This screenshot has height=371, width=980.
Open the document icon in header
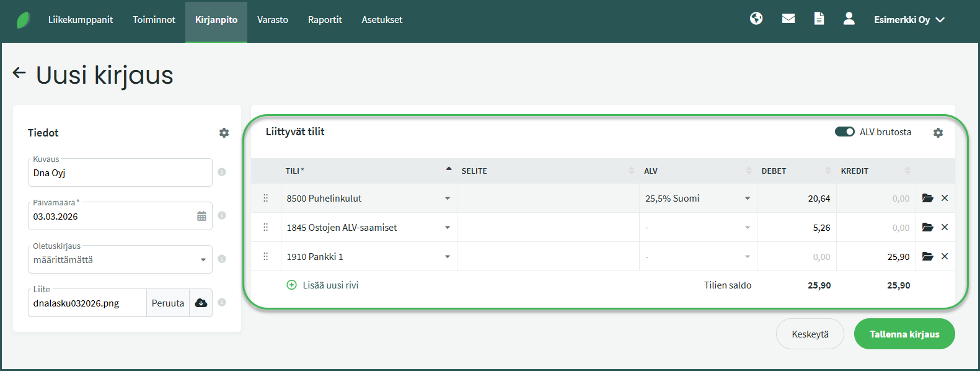coord(819,19)
